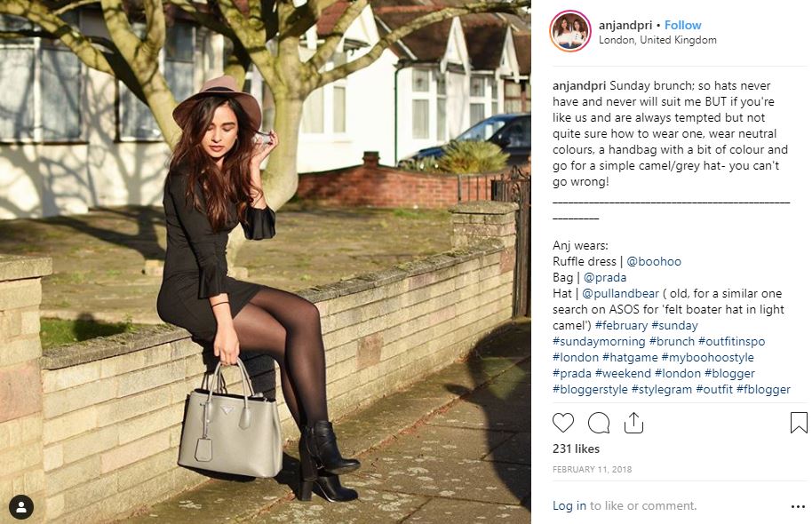Open more options three-dots menu
The width and height of the screenshot is (812, 524).
(x=798, y=506)
